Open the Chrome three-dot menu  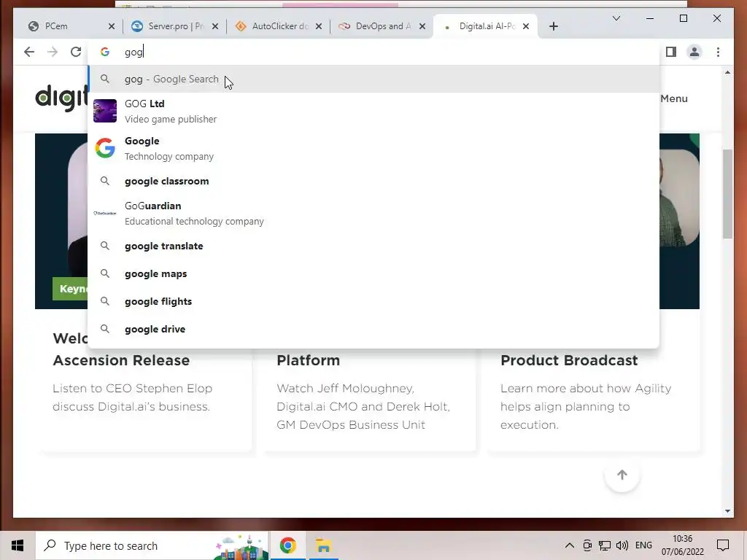click(718, 52)
